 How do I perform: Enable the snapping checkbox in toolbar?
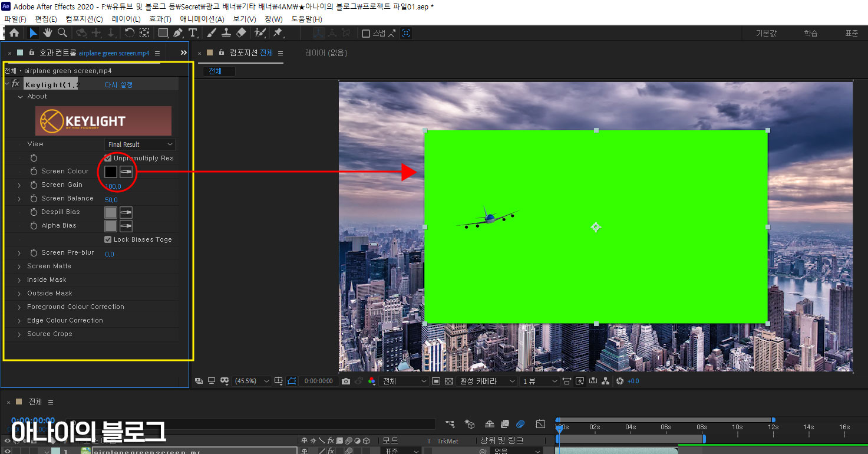coord(365,34)
